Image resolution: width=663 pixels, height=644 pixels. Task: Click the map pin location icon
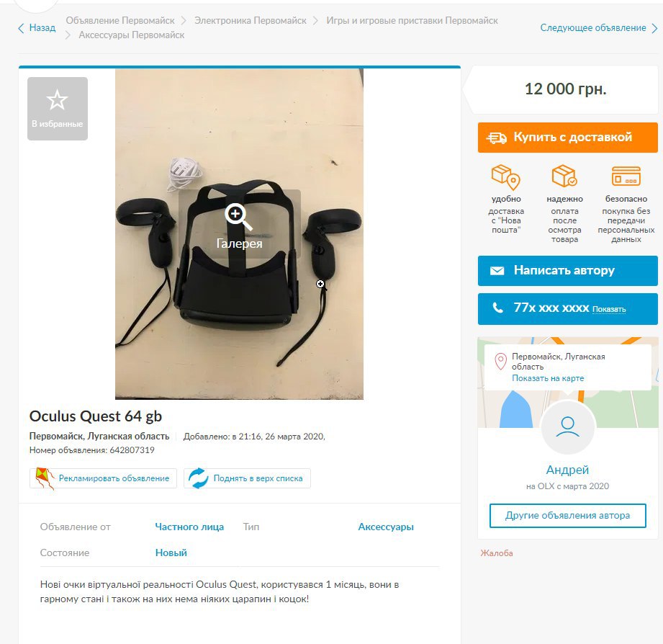[x=500, y=362]
